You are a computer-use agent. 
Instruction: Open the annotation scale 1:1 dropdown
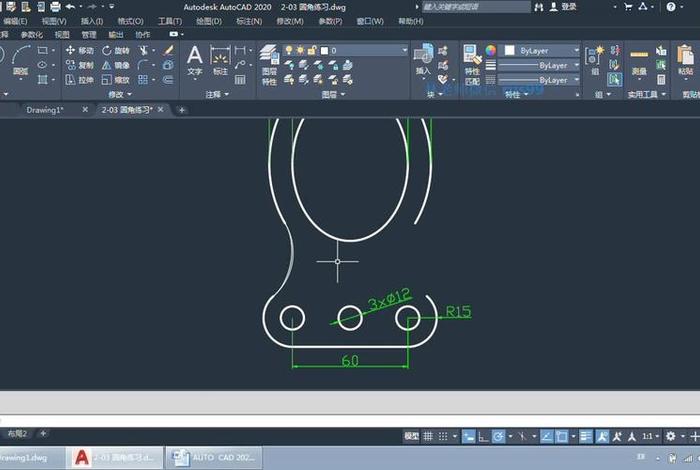click(x=650, y=436)
